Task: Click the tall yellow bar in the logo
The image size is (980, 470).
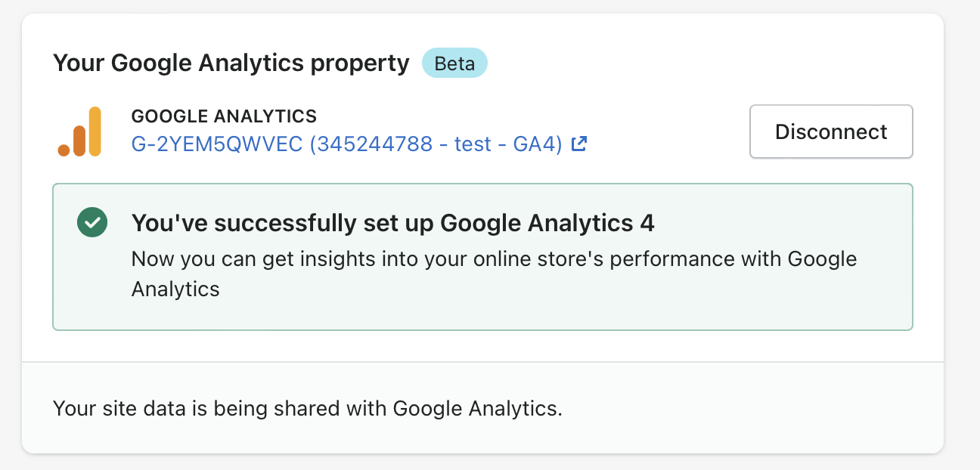Action: coord(95,131)
